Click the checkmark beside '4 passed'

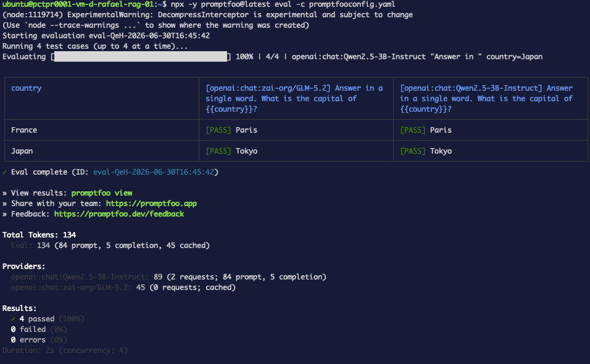13,319
